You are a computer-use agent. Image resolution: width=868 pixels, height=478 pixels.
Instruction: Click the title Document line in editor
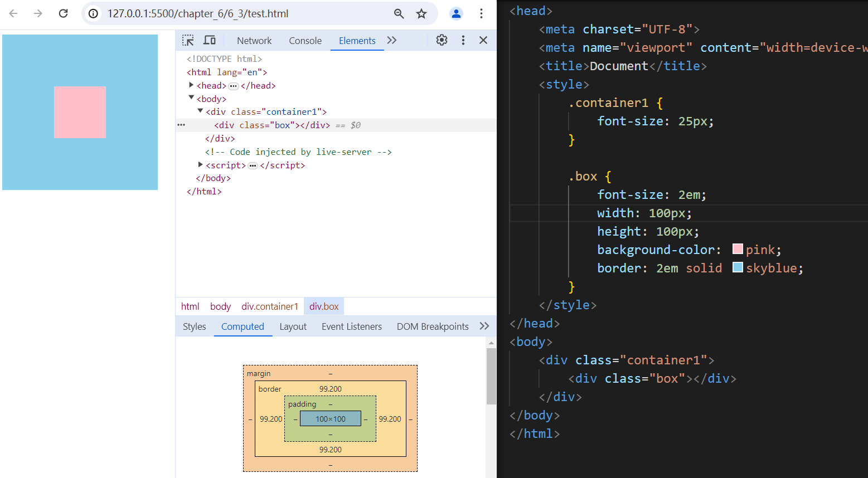tap(623, 66)
